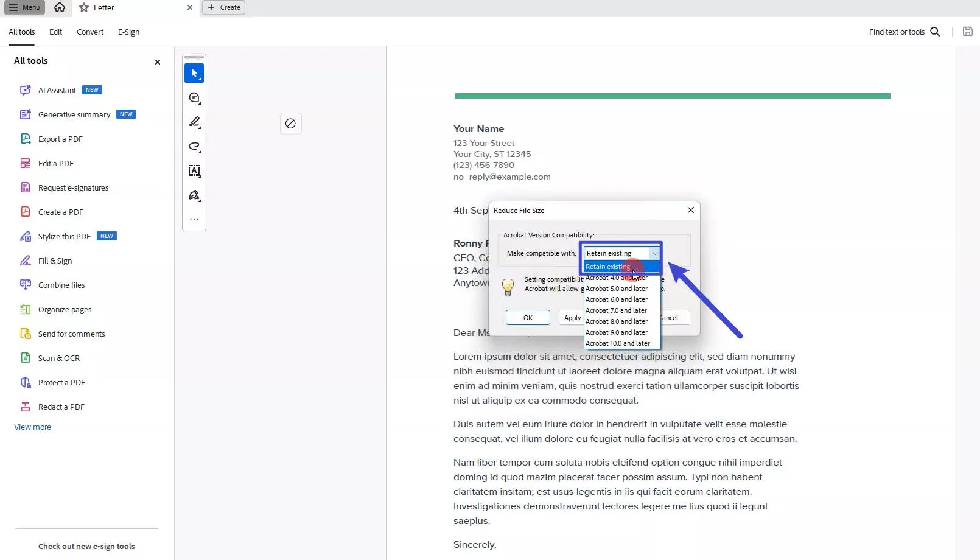Select Export a PDF from All tools
The image size is (980, 560).
click(x=60, y=139)
